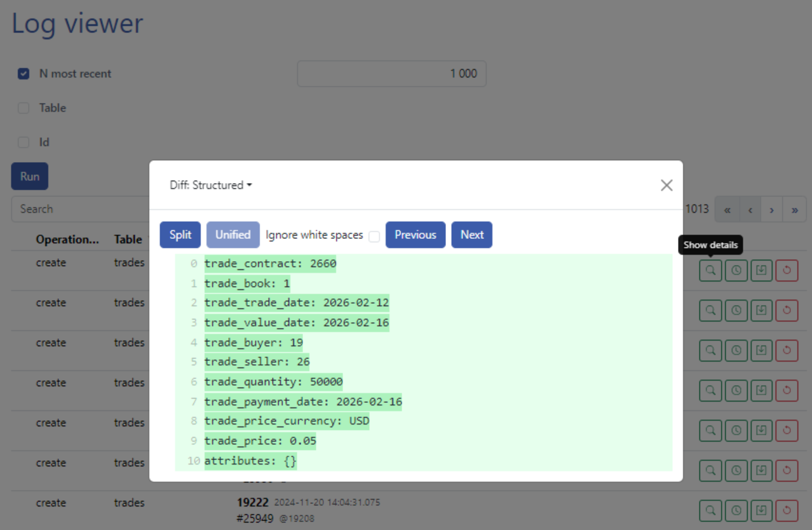The image size is (812, 530).
Task: Select the diff line trade_value_date: 2026-02-16
Action: tap(297, 323)
